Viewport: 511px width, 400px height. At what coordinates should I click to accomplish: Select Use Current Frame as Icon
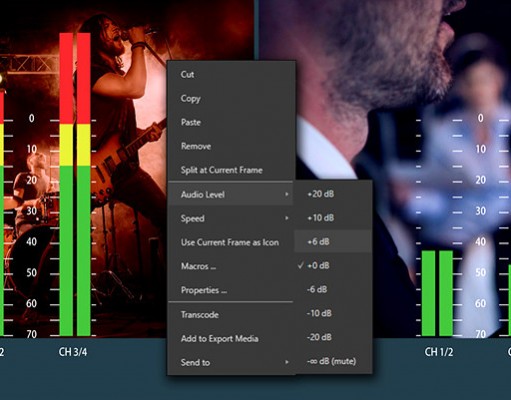(x=231, y=242)
